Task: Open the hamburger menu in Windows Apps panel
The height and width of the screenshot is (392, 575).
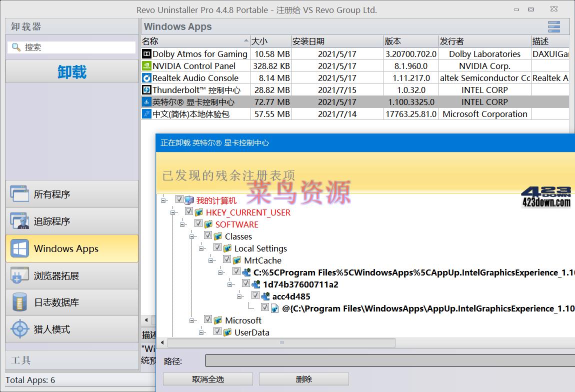Action: pos(553,26)
